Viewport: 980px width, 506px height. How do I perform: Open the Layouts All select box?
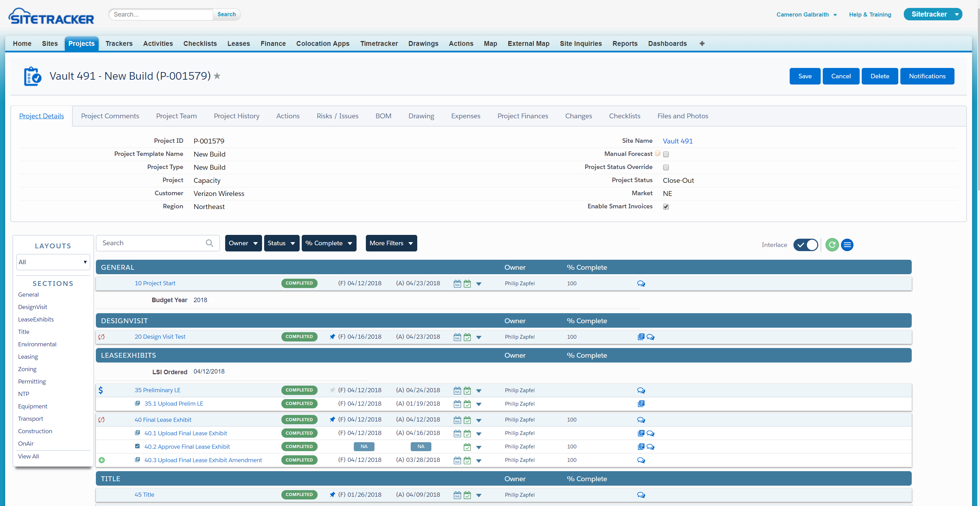[53, 262]
